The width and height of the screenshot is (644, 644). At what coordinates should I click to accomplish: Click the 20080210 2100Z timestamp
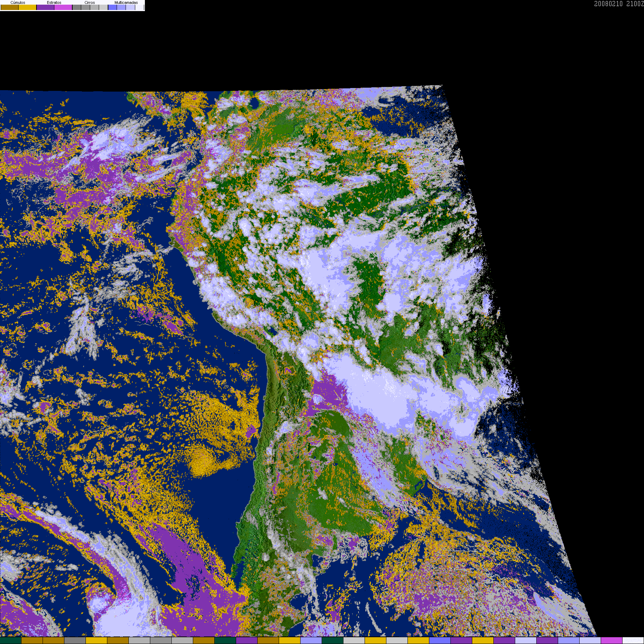point(619,4)
